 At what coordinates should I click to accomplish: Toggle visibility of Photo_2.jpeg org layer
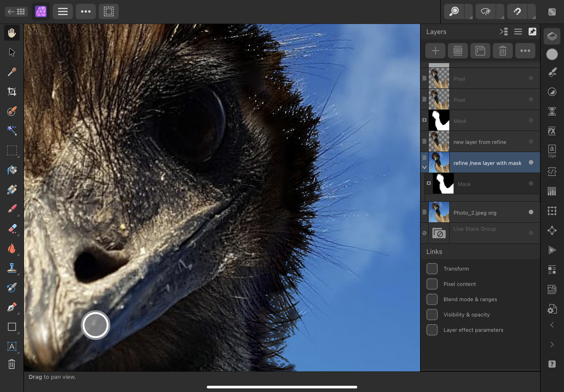tap(531, 212)
